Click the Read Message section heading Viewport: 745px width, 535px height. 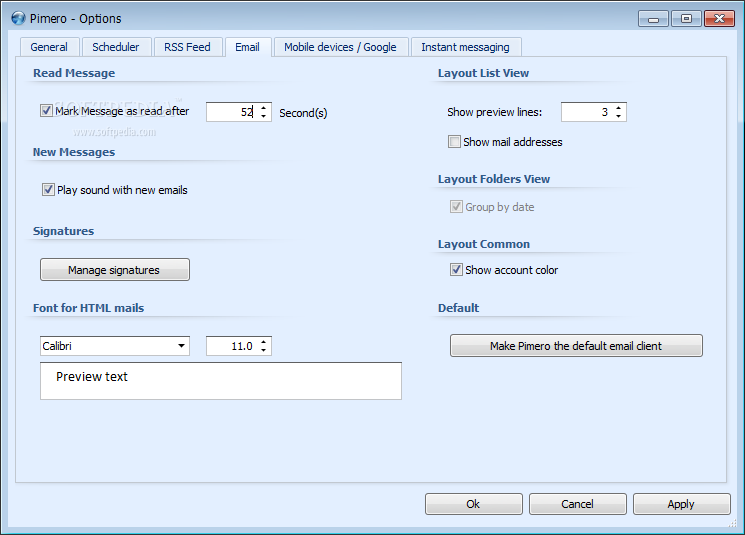point(74,73)
